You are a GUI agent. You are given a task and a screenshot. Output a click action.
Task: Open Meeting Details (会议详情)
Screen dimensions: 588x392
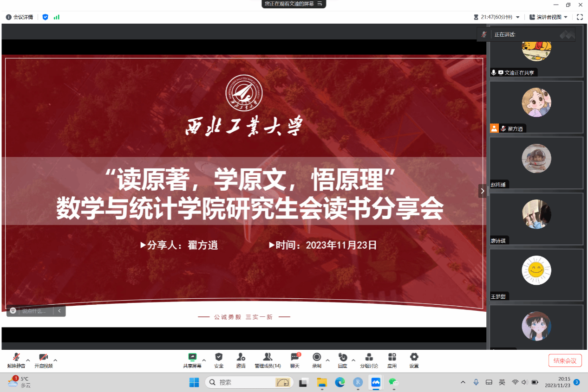20,17
